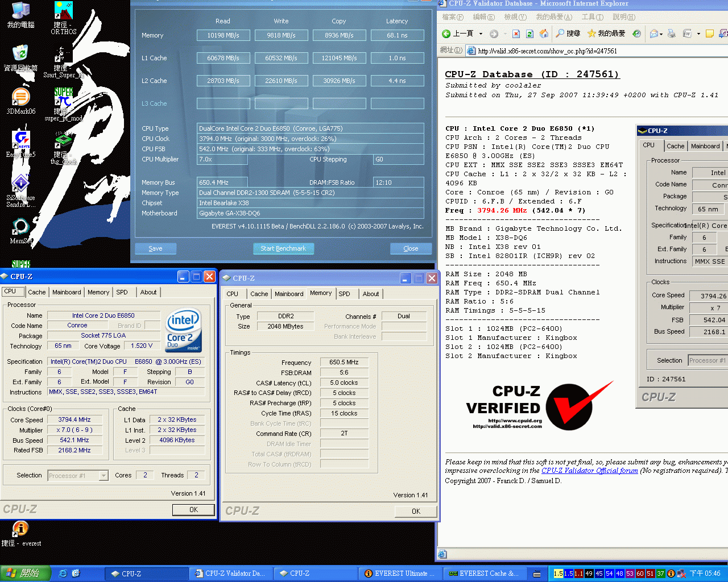Open the everest shortcut on the desktop
The height and width of the screenshot is (582, 728).
click(20, 534)
